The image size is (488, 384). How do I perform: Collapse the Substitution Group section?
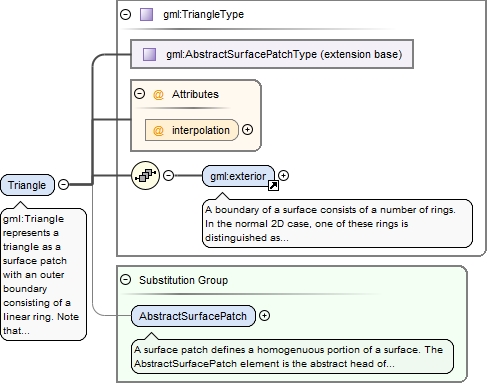[x=126, y=280]
